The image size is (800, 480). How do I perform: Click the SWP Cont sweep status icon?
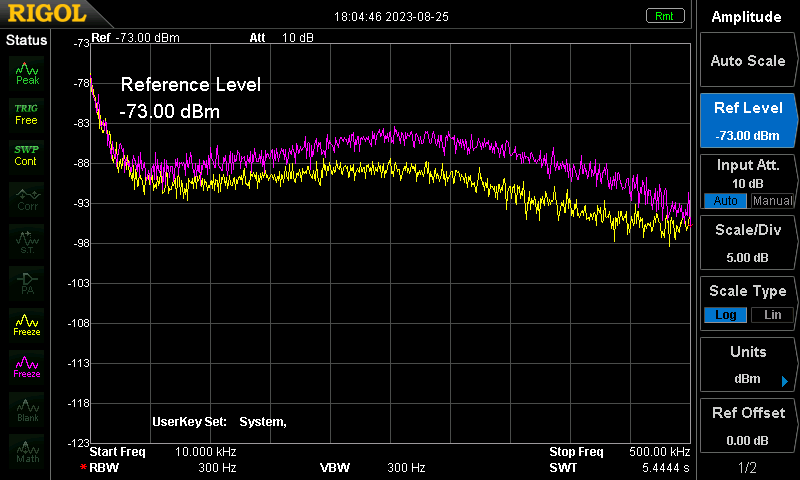click(x=27, y=156)
